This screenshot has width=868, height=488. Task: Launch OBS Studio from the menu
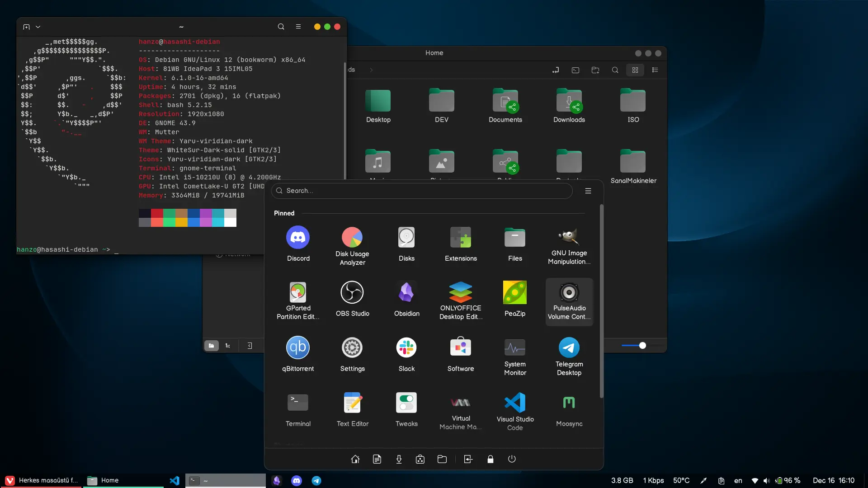pos(352,301)
